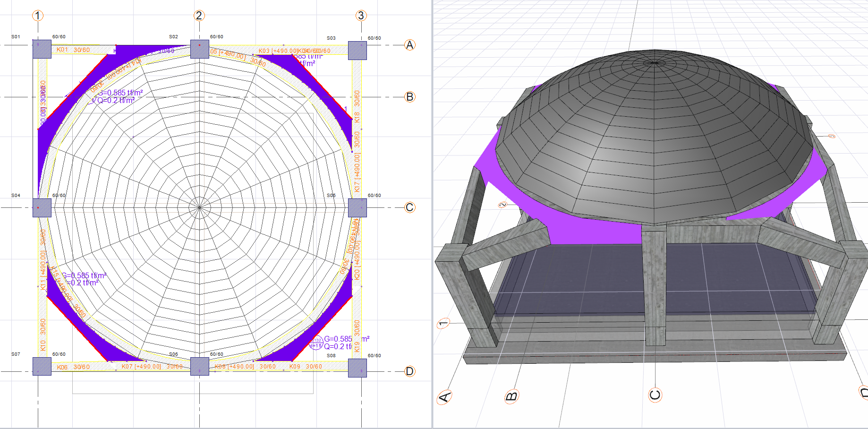
Task: Click axis bubble B beside the plan
Action: click(409, 97)
